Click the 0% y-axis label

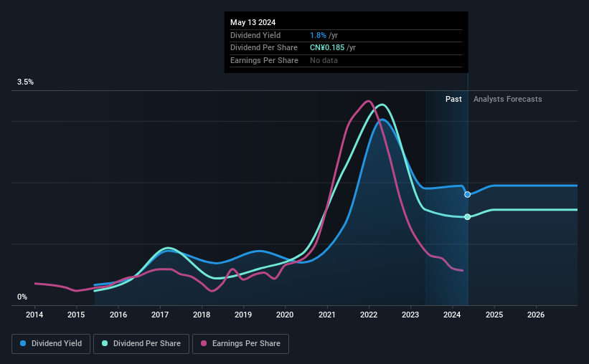pyautogui.click(x=22, y=297)
